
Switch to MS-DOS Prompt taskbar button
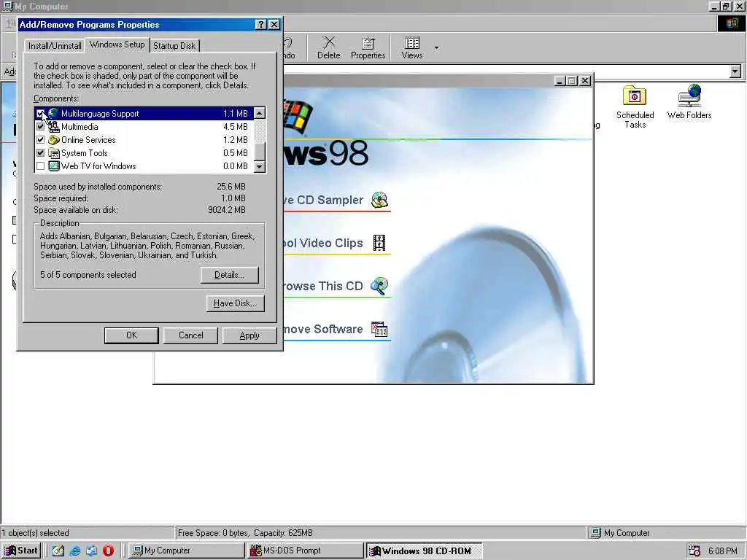[306, 551]
